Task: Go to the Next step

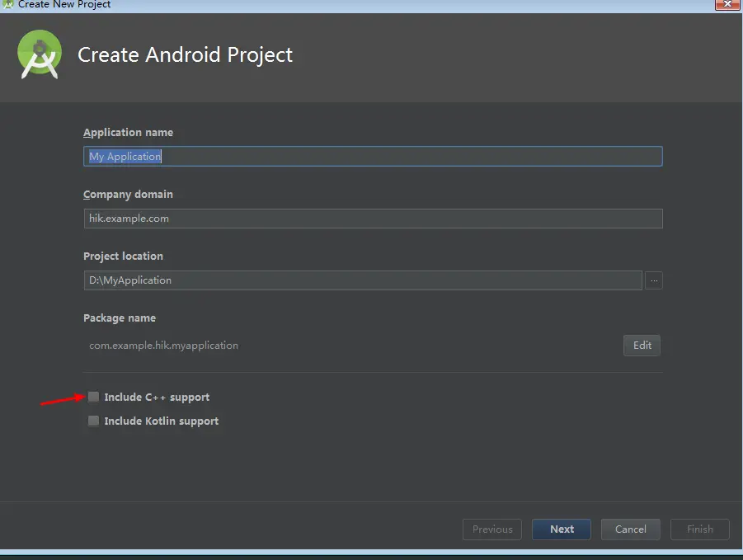Action: coord(562,529)
